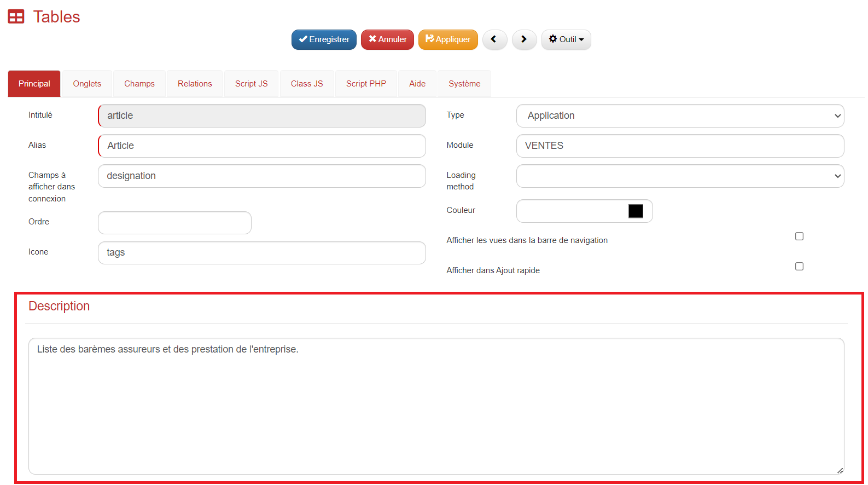Switch to the Script JS tab

(252, 84)
